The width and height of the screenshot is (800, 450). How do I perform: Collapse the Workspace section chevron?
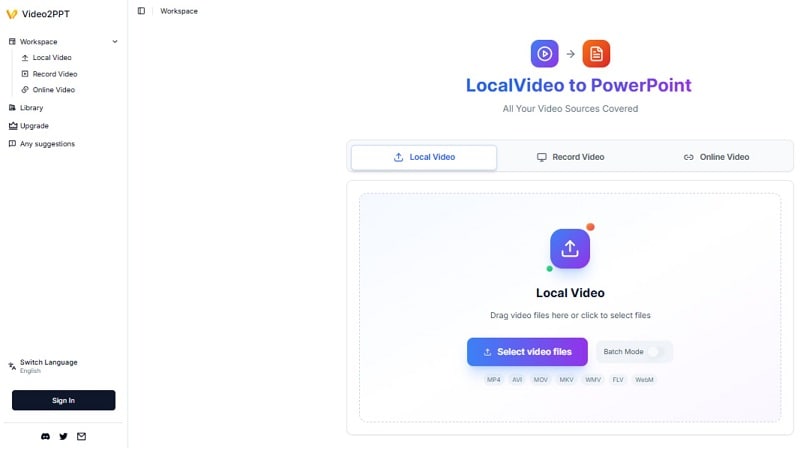pyautogui.click(x=115, y=42)
